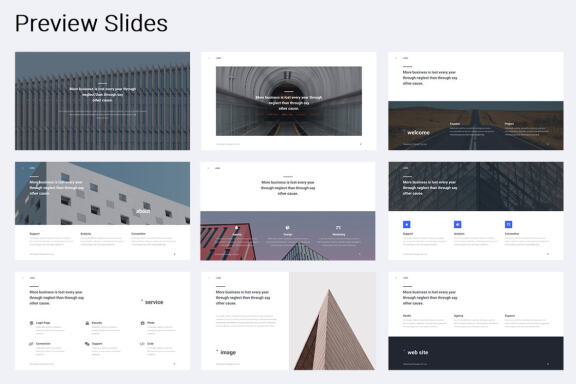576x384 pixels.
Task: Click the 'Login Page' label in service slide
Action: click(x=43, y=323)
